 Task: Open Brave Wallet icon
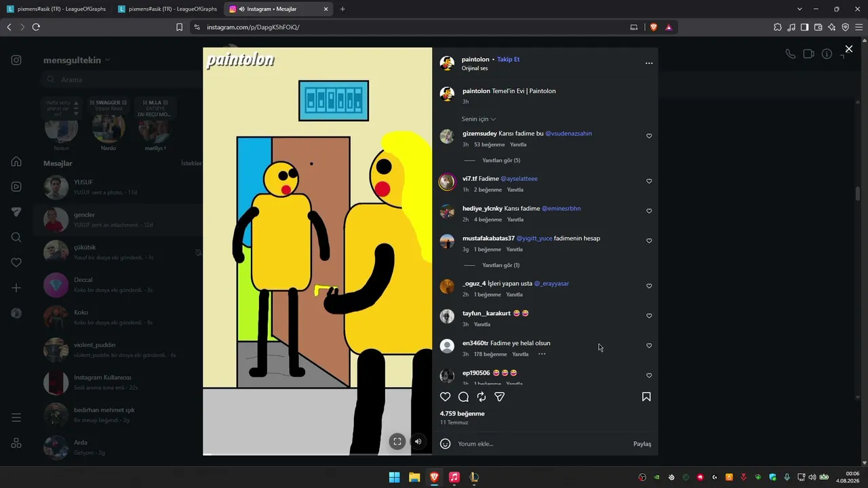[x=818, y=27]
